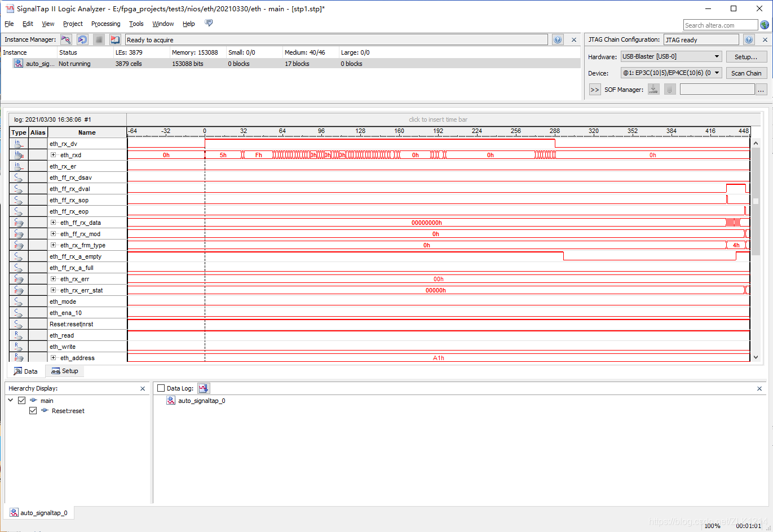Open the File menu
This screenshot has width=773, height=532.
9,24
